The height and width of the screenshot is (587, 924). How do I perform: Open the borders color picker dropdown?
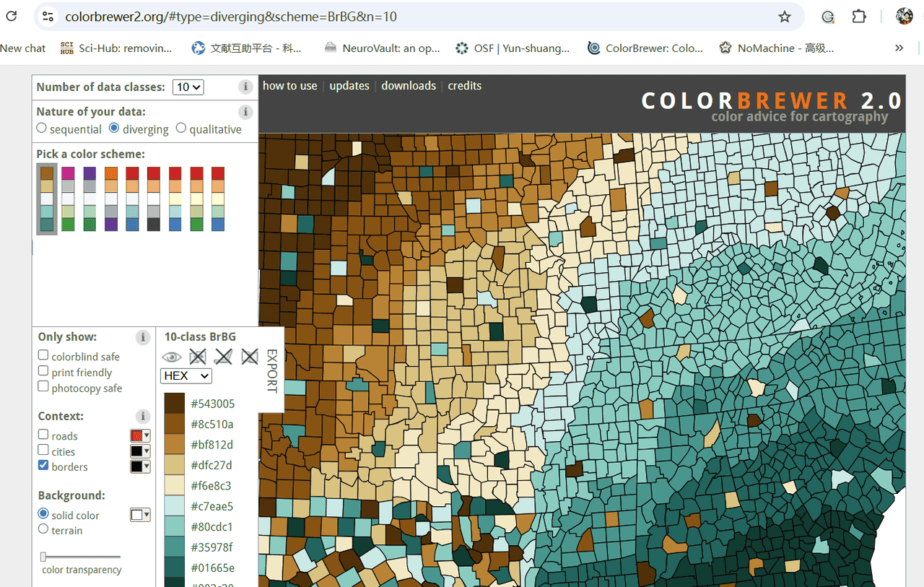click(140, 466)
